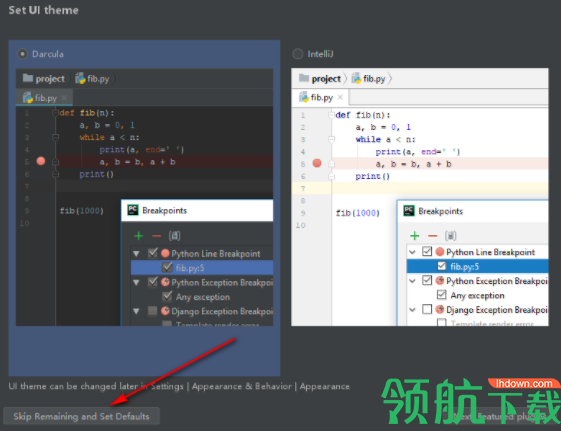Image resolution: width=561 pixels, height=431 pixels.
Task: Collapse Python Exception Breakpoint node in light preview
Action: tap(413, 281)
